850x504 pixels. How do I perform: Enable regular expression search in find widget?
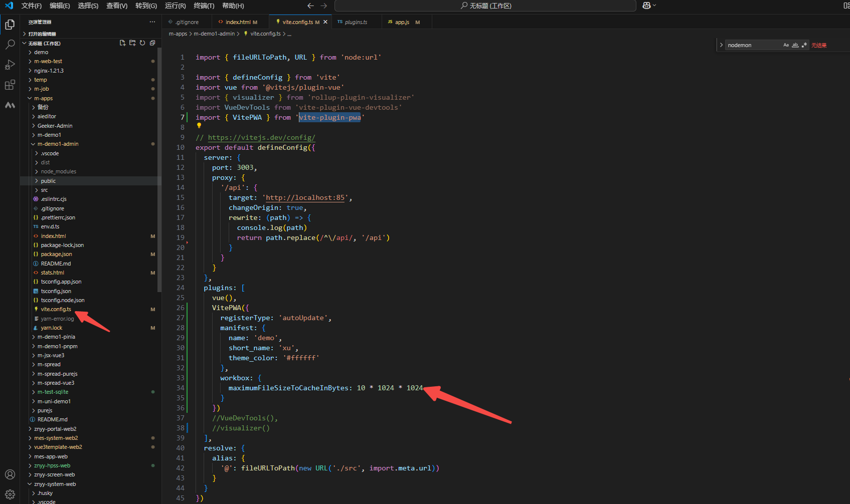click(804, 45)
